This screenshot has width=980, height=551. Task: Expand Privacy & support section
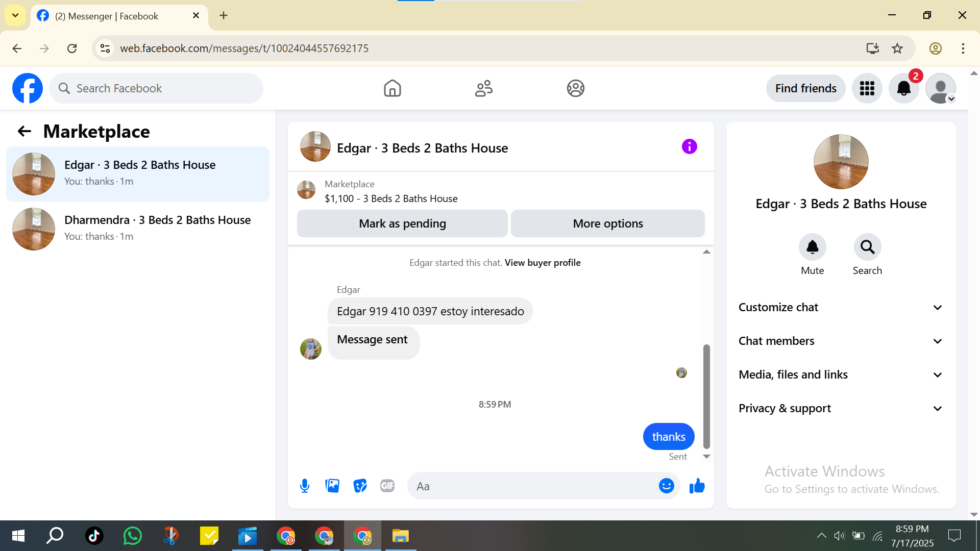point(841,408)
